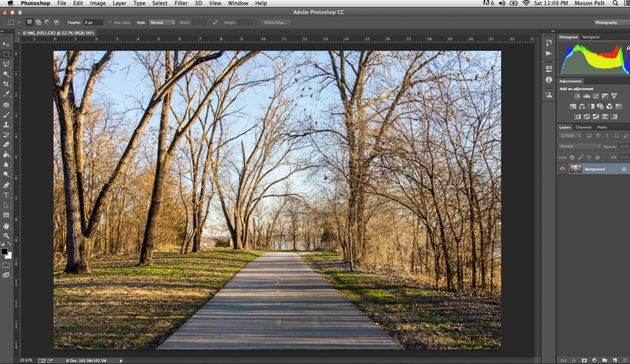Toggle Quick Mask mode in toolbar
The height and width of the screenshot is (364, 630).
[x=6, y=265]
